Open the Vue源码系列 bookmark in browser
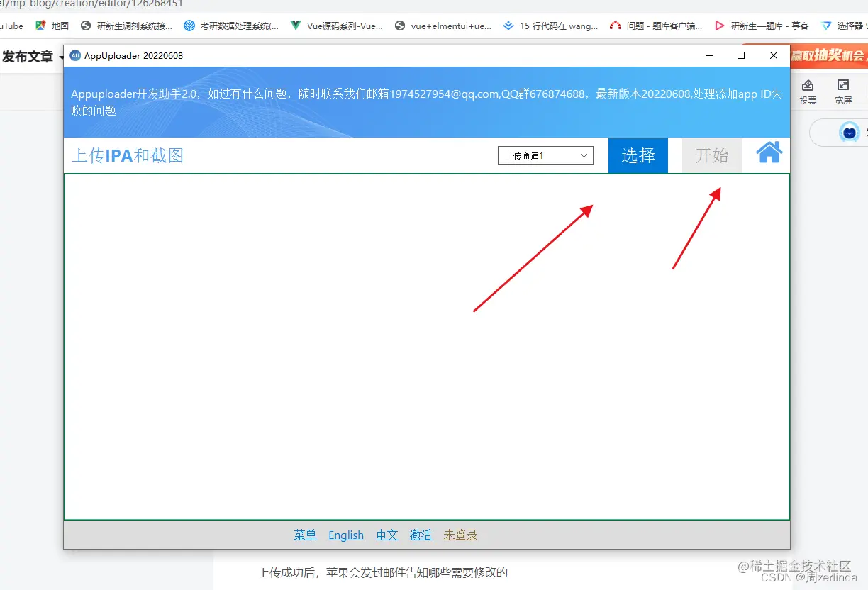The height and width of the screenshot is (590, 868). 337,26
